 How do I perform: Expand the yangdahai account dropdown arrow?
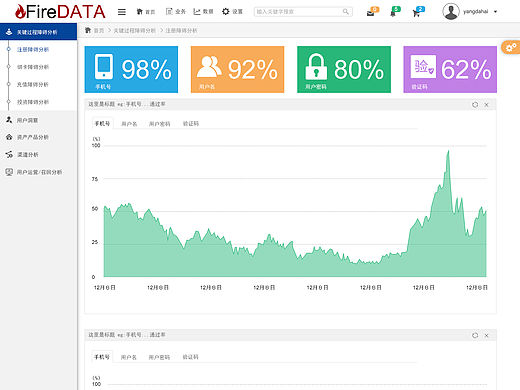click(x=495, y=12)
